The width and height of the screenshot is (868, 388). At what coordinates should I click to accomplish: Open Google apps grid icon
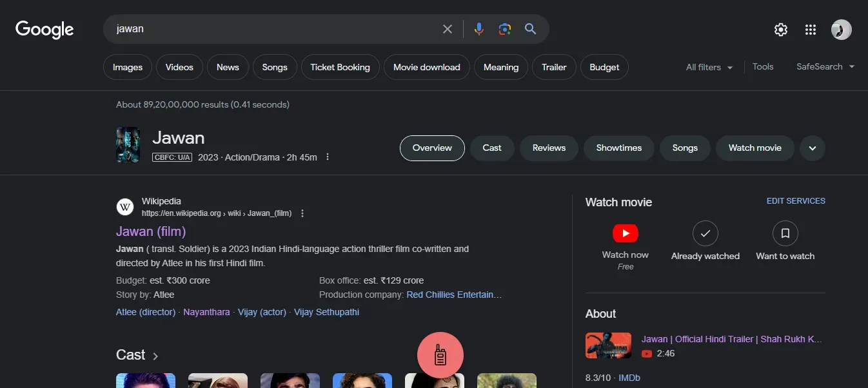[x=811, y=30]
